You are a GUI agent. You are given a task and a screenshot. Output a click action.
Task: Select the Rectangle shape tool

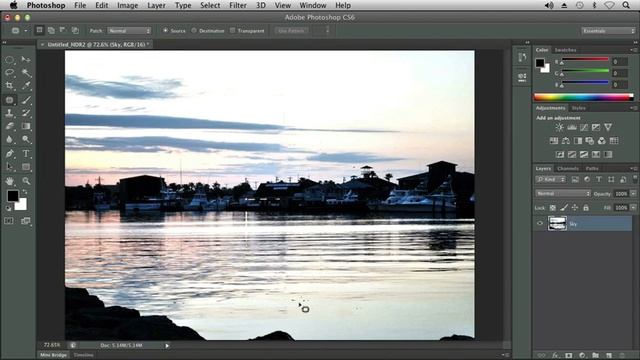(x=26, y=167)
